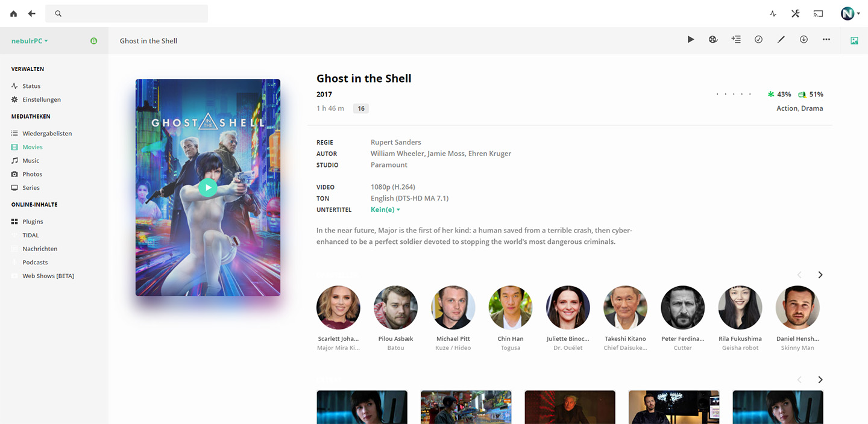Open writer Jamie Moss link

click(x=446, y=154)
